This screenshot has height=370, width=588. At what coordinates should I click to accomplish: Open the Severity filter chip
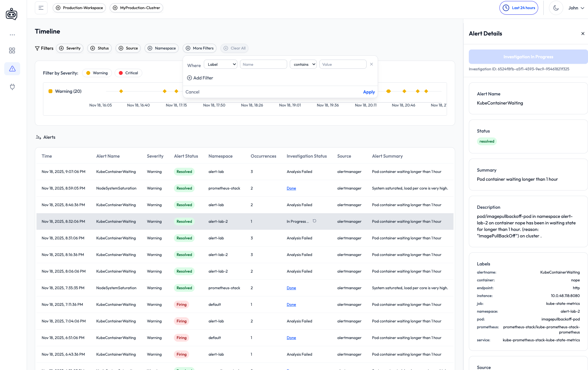70,48
